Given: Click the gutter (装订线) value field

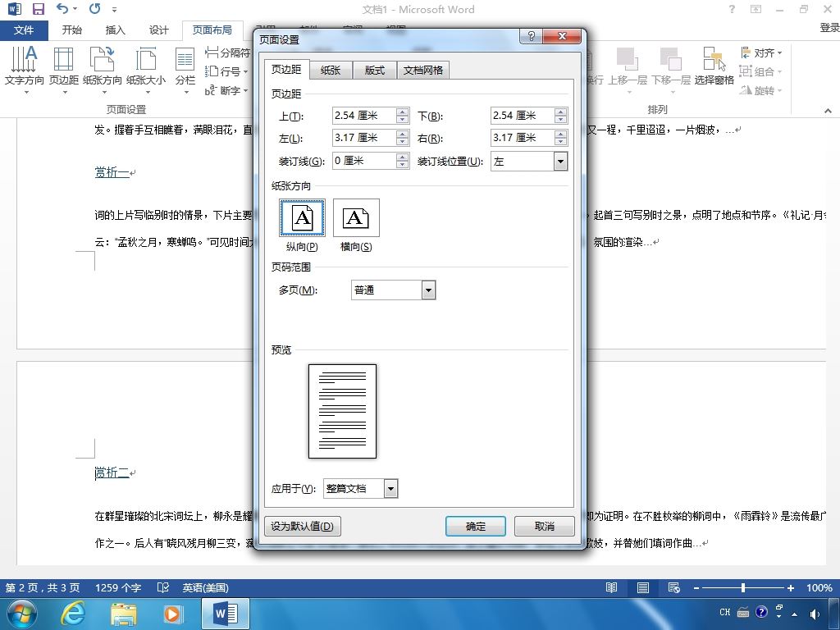Looking at the screenshot, I should click(x=364, y=161).
